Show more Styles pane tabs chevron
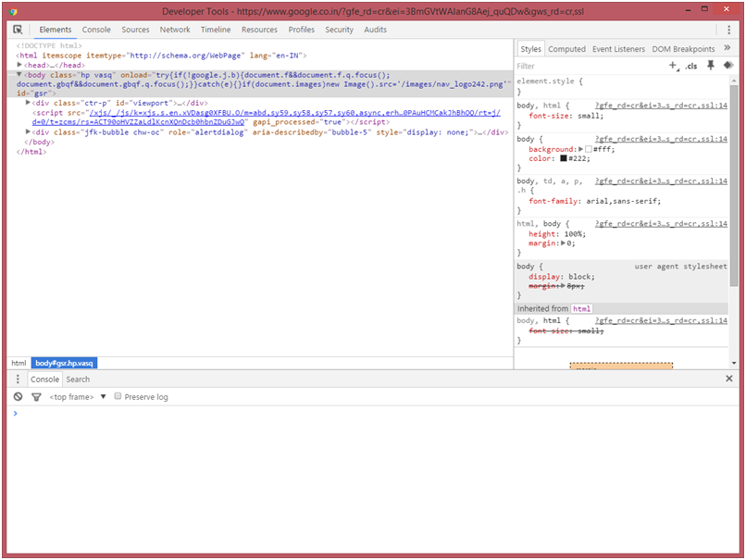Viewport: 746px width, 560px height. [x=727, y=47]
